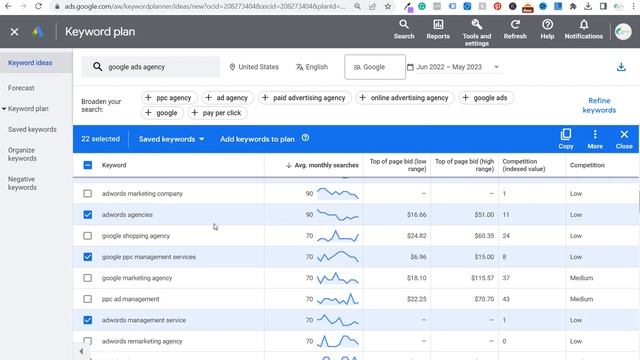
Task: Uncheck adwords management service row
Action: tap(88, 320)
